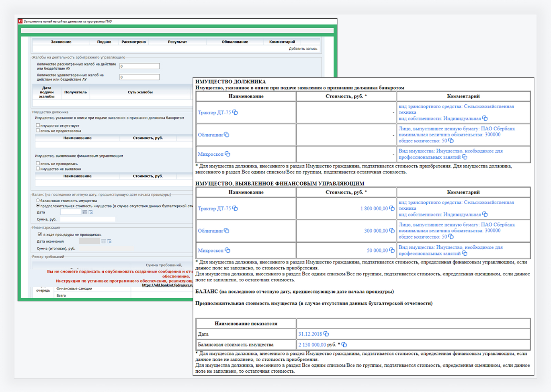Click 'Облигации' text in manager-identified property table
551x392 pixels.
click(x=210, y=231)
